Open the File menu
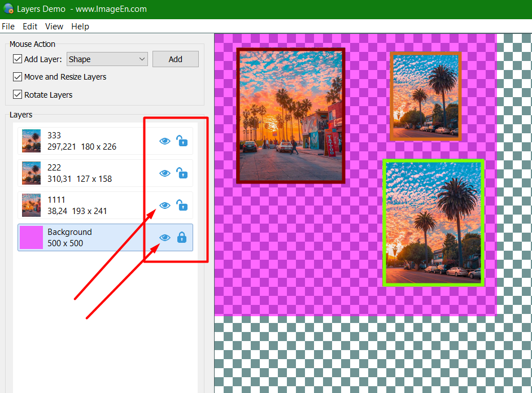 8,27
